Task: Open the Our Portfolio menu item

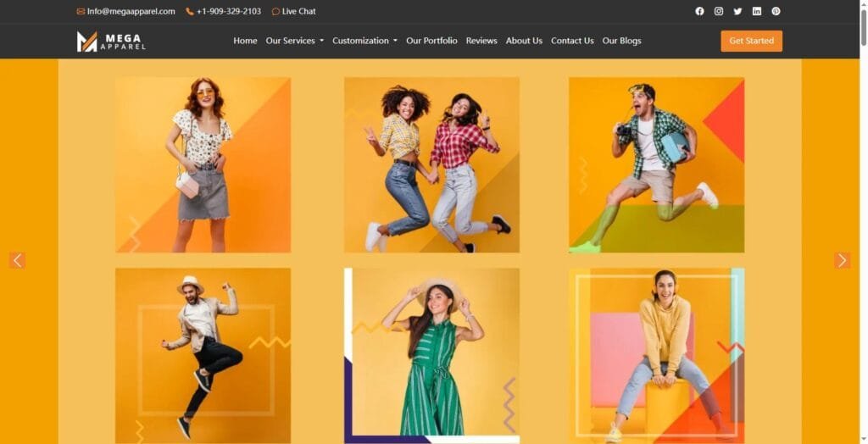Action: point(431,41)
